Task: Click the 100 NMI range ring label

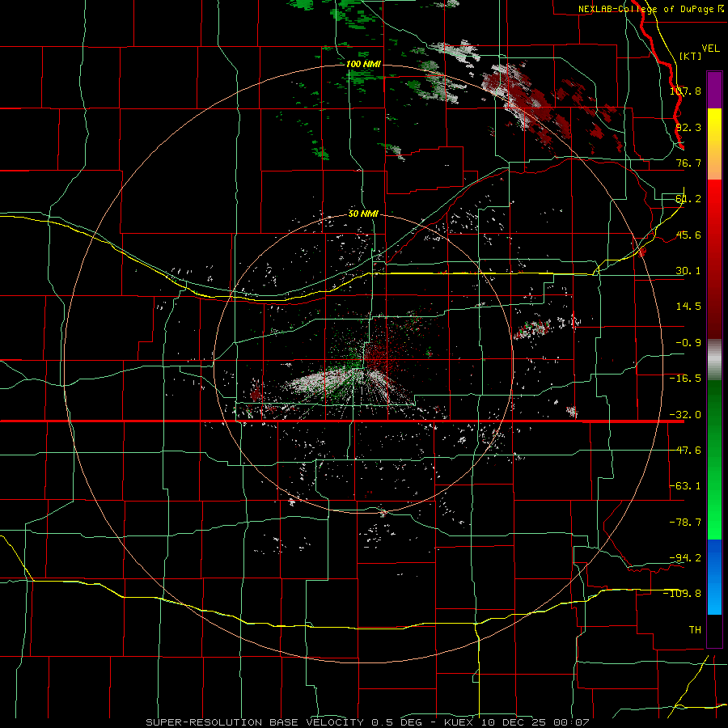Action: click(x=363, y=64)
